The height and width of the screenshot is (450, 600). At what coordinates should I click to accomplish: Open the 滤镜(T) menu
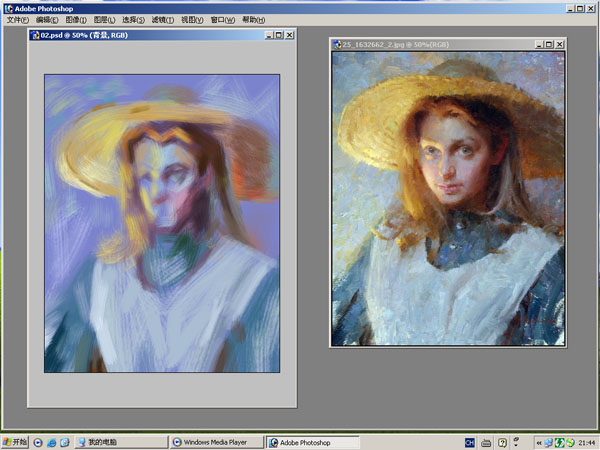[x=163, y=20]
